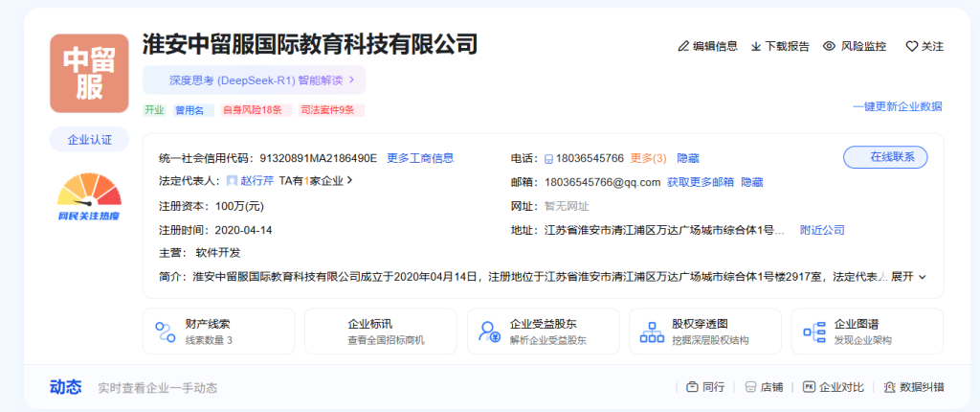Click the registration date 2020-04-14

point(243,230)
